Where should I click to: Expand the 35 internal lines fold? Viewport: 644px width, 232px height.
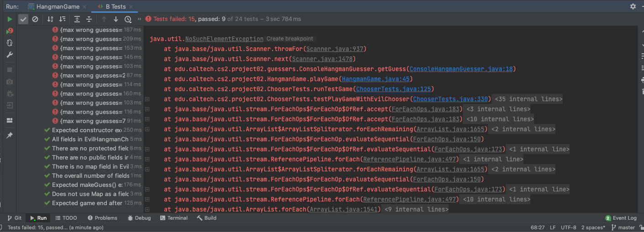point(528,99)
